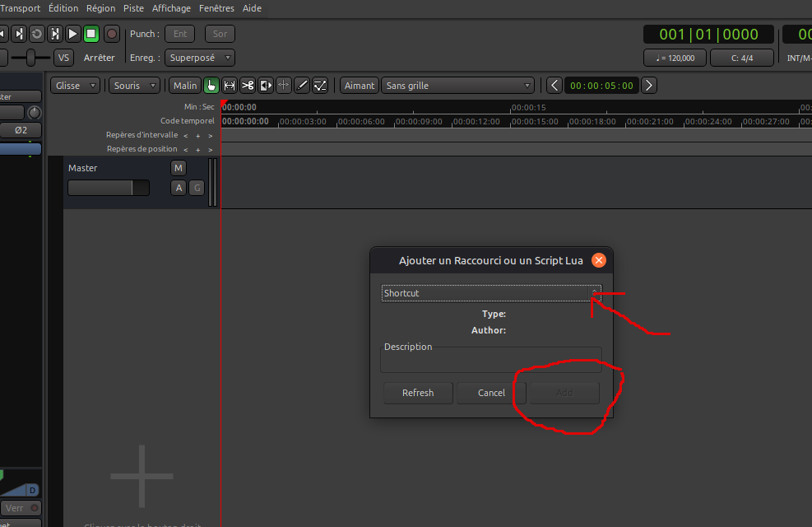The height and width of the screenshot is (527, 812).
Task: Click the red Record button
Action: (x=111, y=34)
